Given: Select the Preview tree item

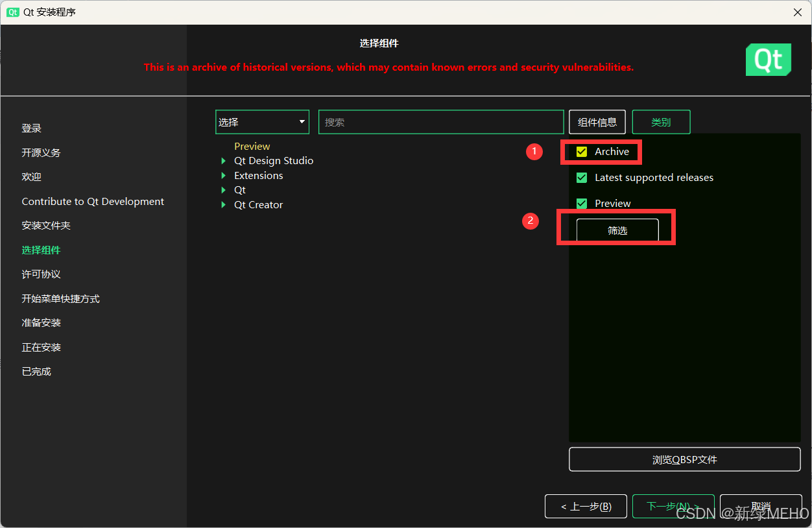Looking at the screenshot, I should click(252, 147).
